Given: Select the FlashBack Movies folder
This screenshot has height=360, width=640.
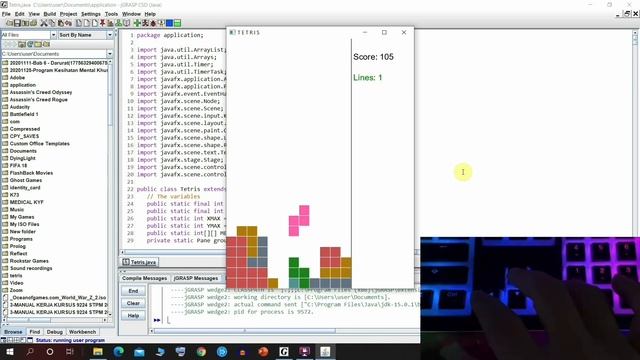Looking at the screenshot, I should (31, 173).
